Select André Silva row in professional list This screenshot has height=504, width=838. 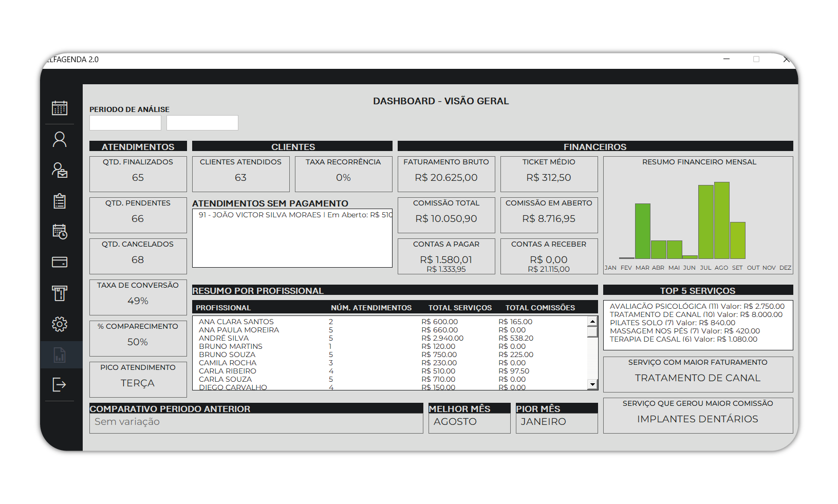click(x=224, y=339)
